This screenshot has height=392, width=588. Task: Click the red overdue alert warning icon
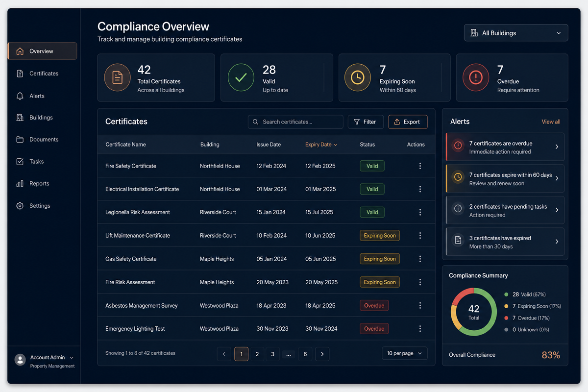[458, 146]
